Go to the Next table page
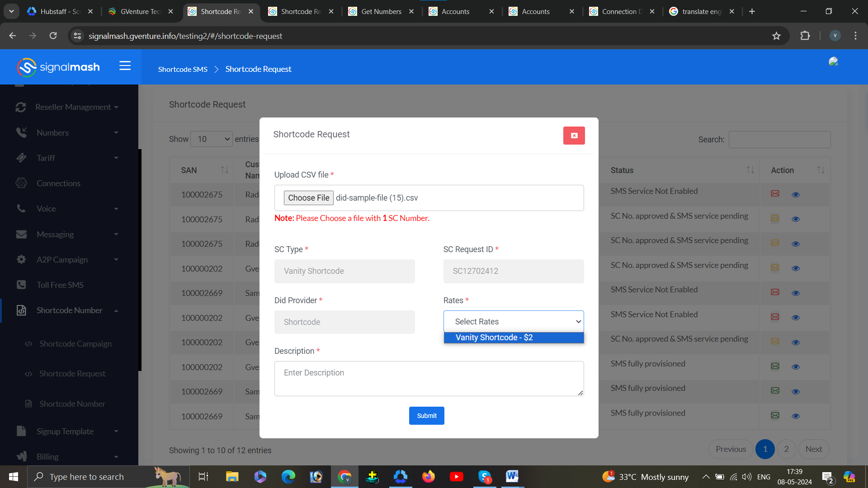 click(814, 449)
